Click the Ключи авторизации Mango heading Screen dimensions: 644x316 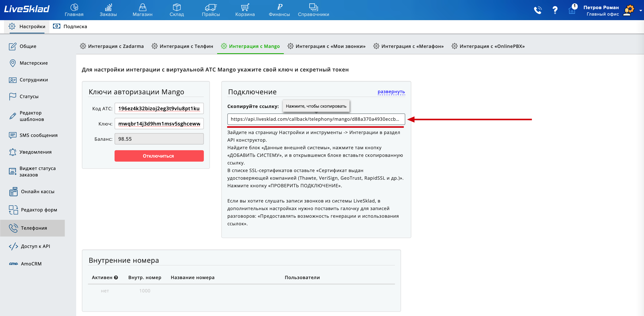136,92
